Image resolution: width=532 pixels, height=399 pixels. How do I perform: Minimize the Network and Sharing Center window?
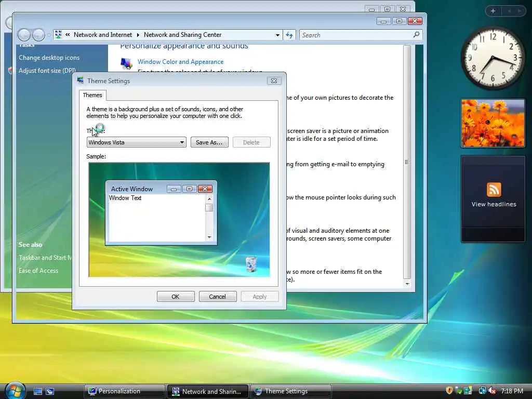(383, 21)
